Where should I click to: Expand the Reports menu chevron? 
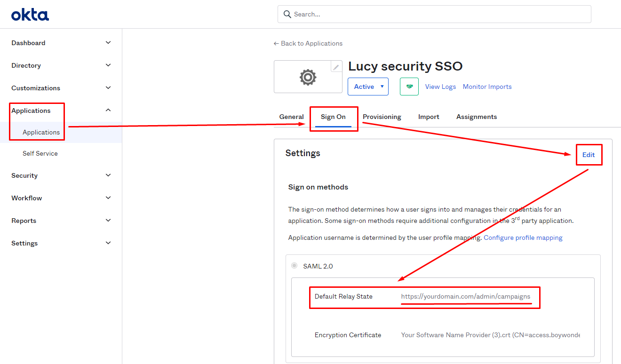click(x=108, y=221)
